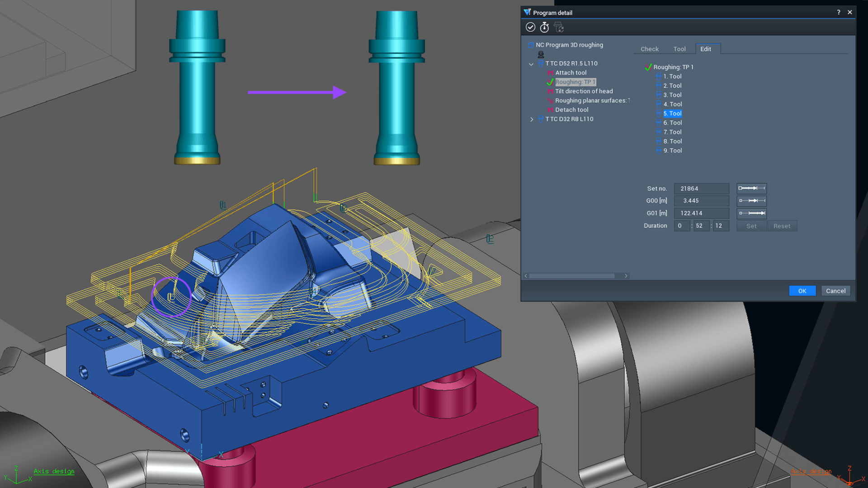868x488 pixels.
Task: Select Tilt direction of head tree item
Action: pos(584,91)
